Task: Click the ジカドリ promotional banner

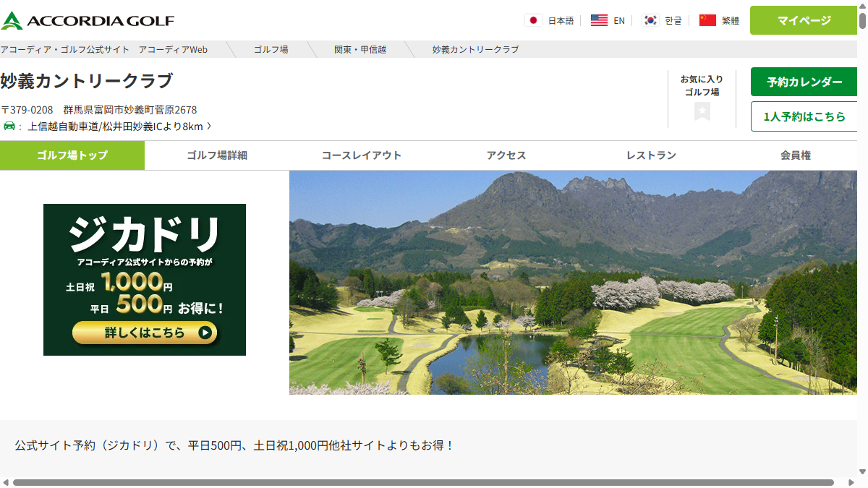Action: click(x=145, y=280)
